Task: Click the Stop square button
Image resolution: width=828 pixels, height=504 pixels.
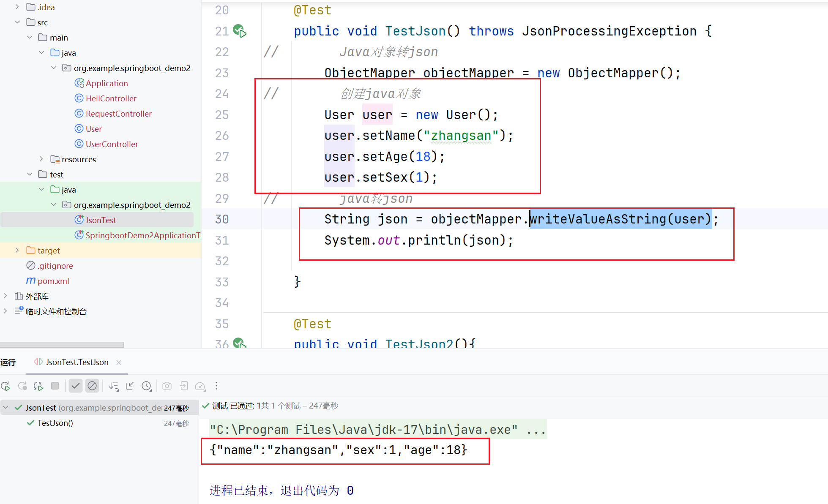Action: (x=55, y=386)
